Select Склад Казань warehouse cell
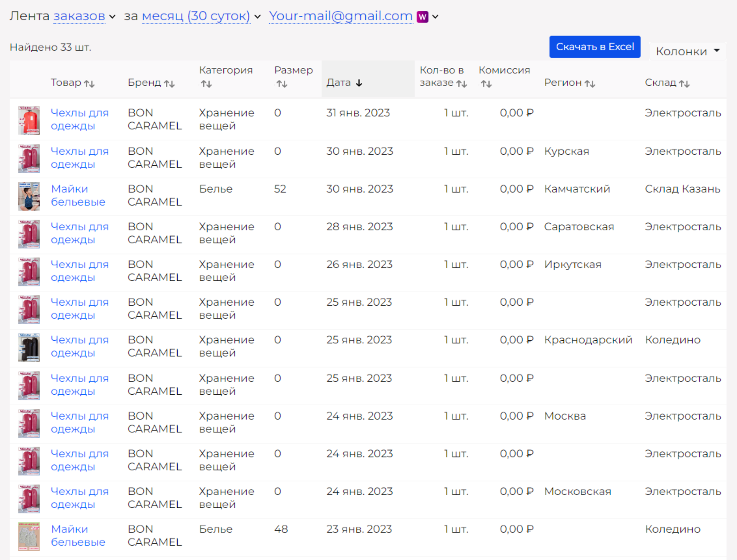This screenshot has width=737, height=560. 683,189
